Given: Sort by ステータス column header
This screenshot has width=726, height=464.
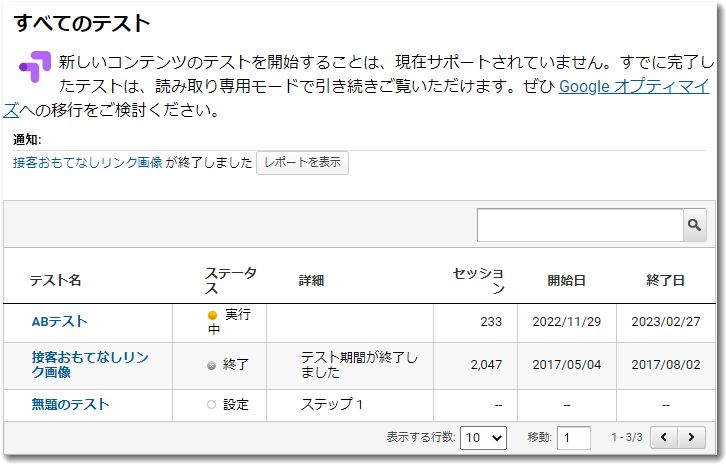Looking at the screenshot, I should (230, 281).
